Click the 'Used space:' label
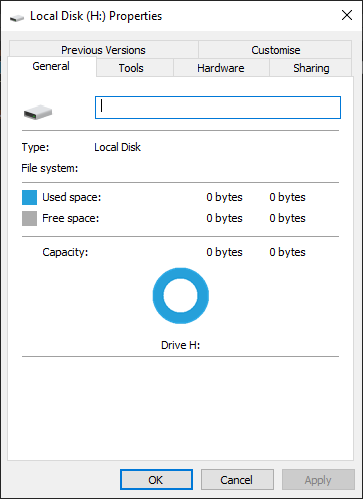 tap(71, 197)
